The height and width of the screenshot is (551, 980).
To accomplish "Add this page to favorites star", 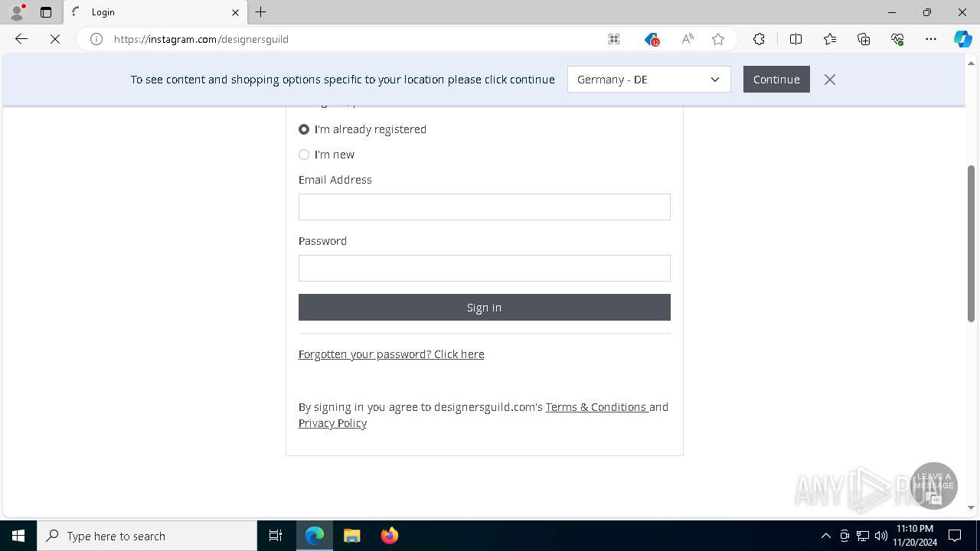I will (x=718, y=39).
